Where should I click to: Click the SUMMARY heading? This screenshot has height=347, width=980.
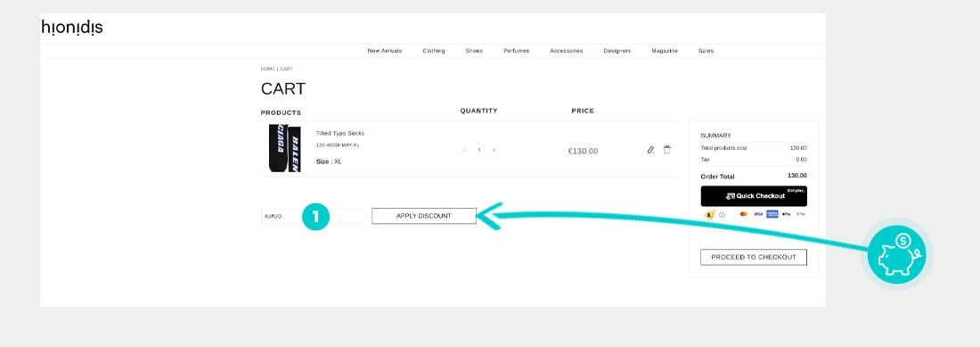coord(715,135)
